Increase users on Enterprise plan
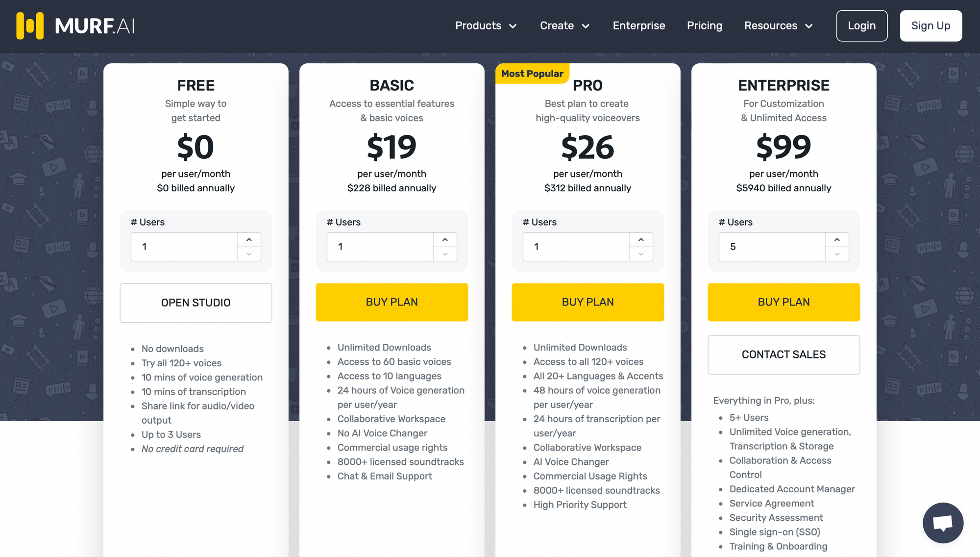The image size is (980, 557). pos(837,240)
